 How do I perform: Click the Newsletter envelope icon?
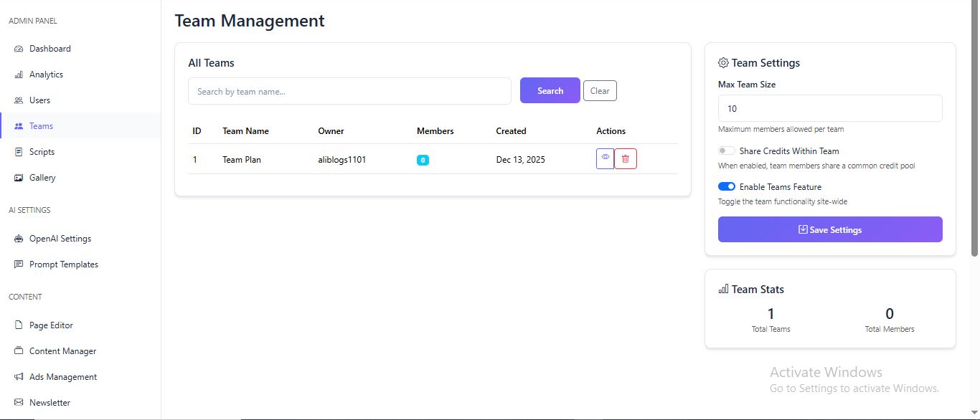click(19, 403)
